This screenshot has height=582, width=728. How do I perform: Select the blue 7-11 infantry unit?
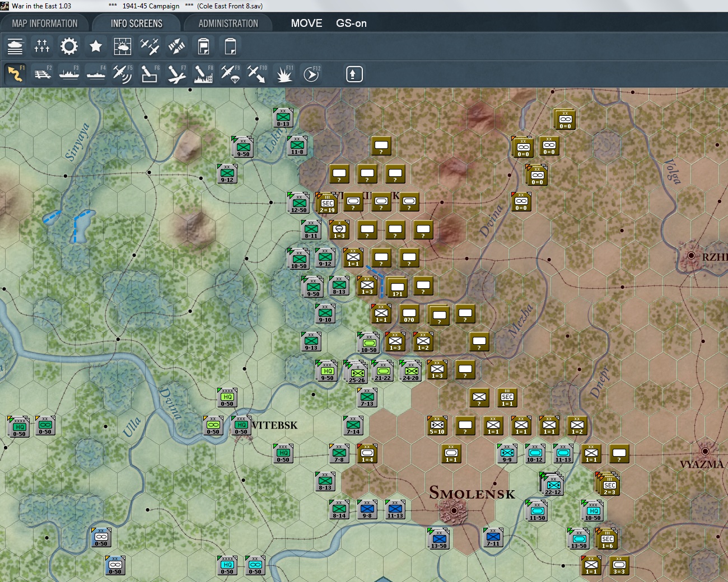(493, 537)
